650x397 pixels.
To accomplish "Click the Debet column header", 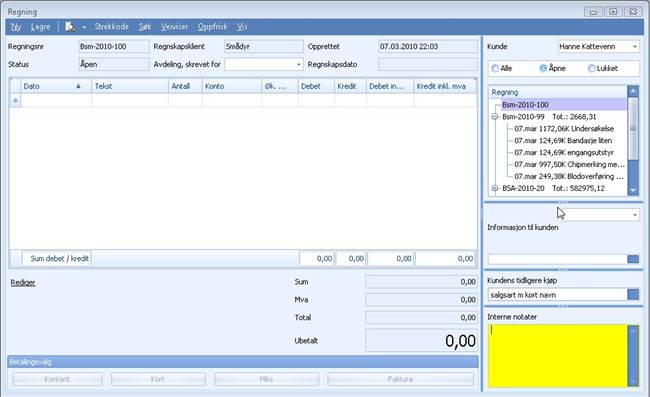I will click(316, 86).
